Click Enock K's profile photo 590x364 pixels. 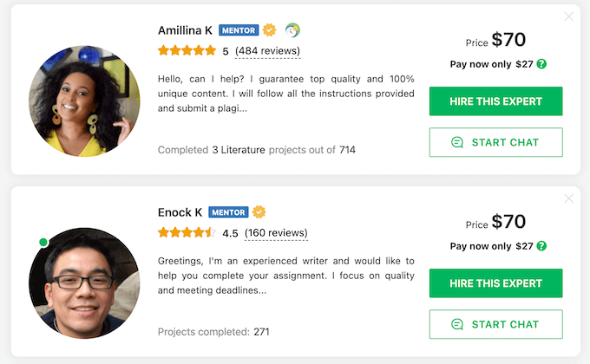[84, 283]
